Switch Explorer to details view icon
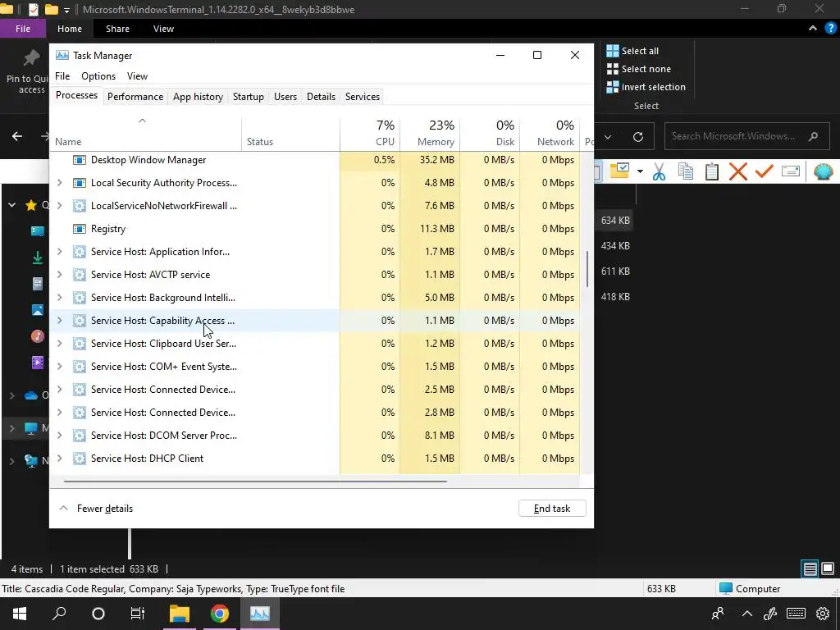 [810, 569]
